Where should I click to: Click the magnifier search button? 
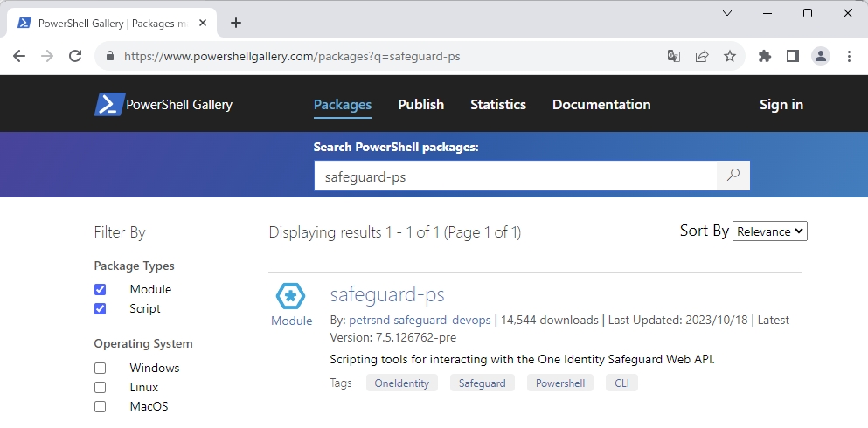(x=733, y=176)
